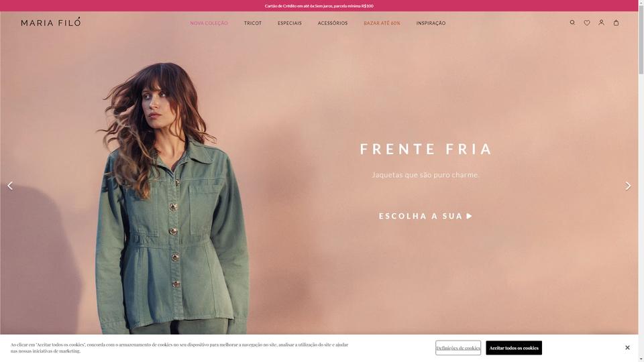Viewport: 644px width, 362px height.
Task: Open the BAZAR ATÉ 60% menu
Action: (x=382, y=23)
